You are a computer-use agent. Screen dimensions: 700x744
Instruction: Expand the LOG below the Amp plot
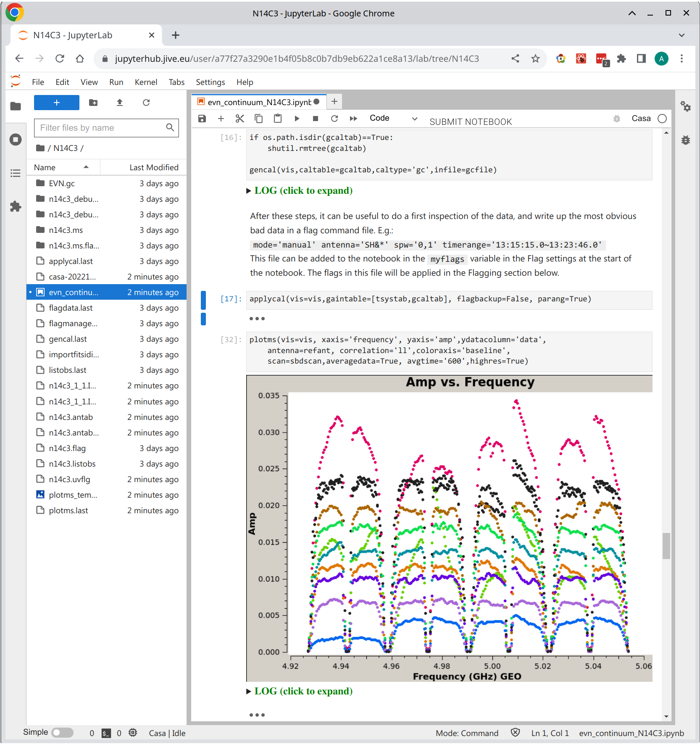(x=300, y=691)
